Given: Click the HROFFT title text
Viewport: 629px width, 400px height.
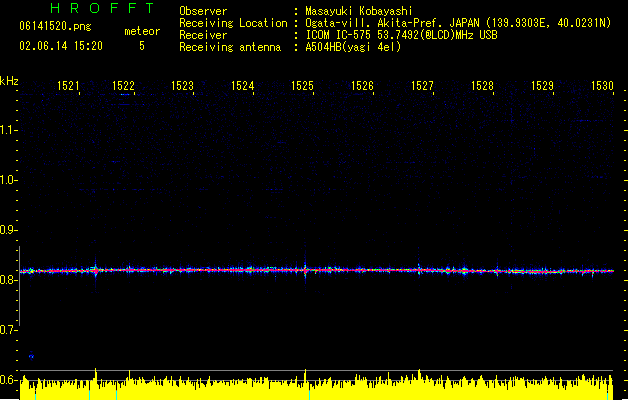Looking at the screenshot, I should pos(103,8).
